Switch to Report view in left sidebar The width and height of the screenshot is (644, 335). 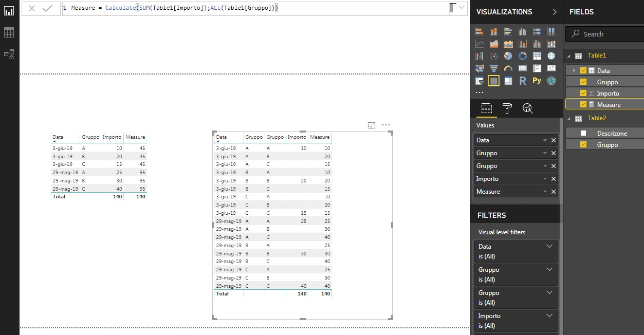pos(9,11)
